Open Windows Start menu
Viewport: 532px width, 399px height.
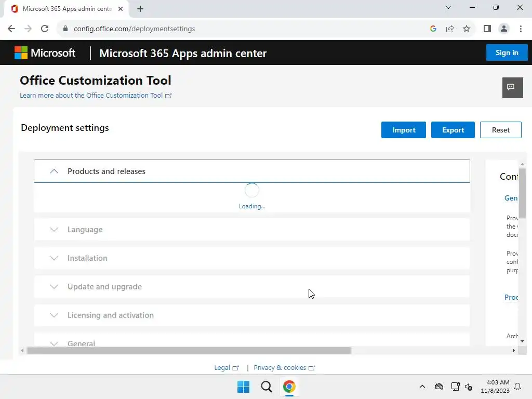(x=243, y=387)
